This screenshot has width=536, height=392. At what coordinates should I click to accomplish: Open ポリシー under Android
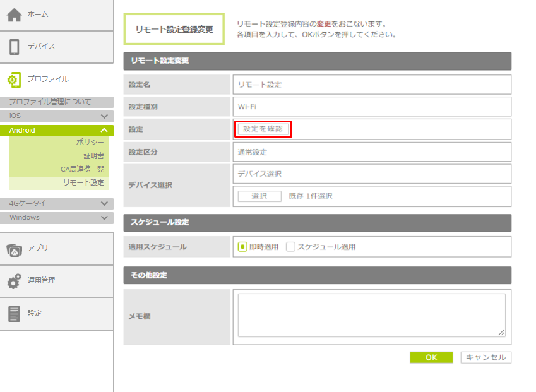coord(90,143)
